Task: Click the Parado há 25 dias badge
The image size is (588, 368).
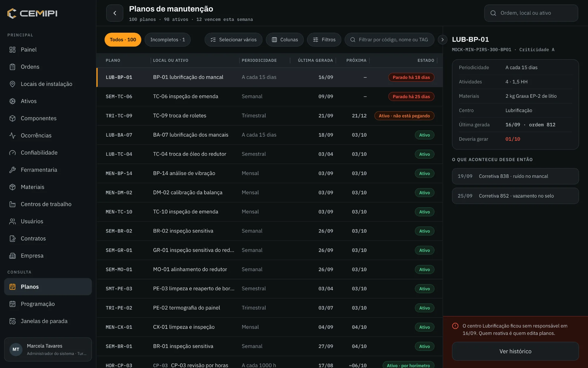Action: click(x=411, y=97)
